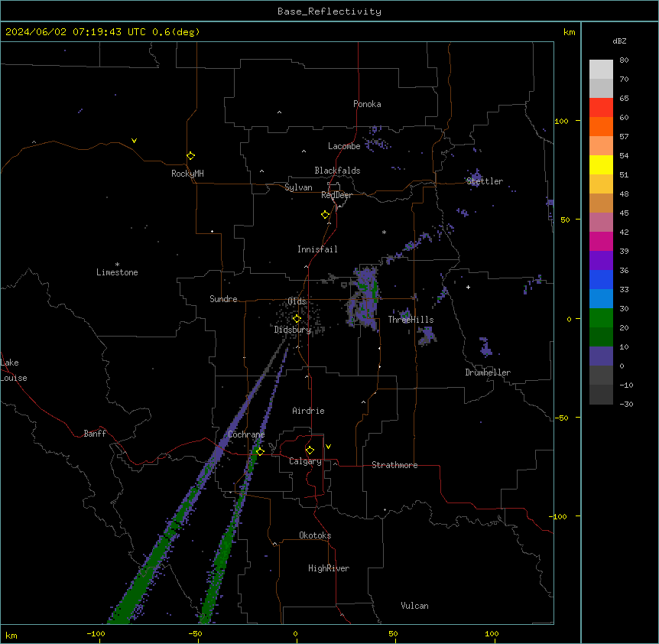
Task: Click the -30 value on dBZ legend
Action: [x=626, y=404]
